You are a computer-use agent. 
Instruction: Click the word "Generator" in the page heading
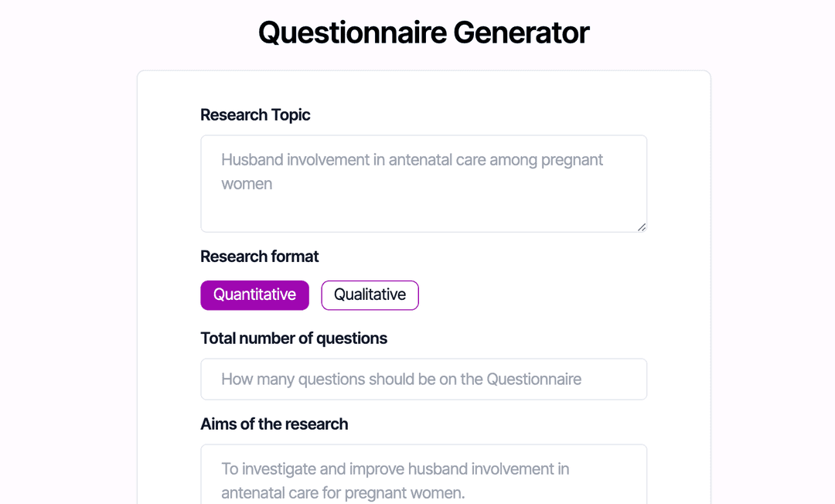521,33
